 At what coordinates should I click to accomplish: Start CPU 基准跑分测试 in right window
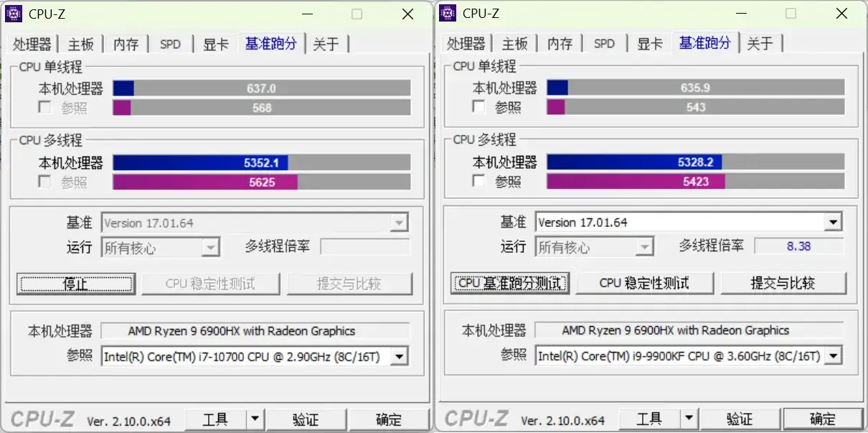(510, 283)
